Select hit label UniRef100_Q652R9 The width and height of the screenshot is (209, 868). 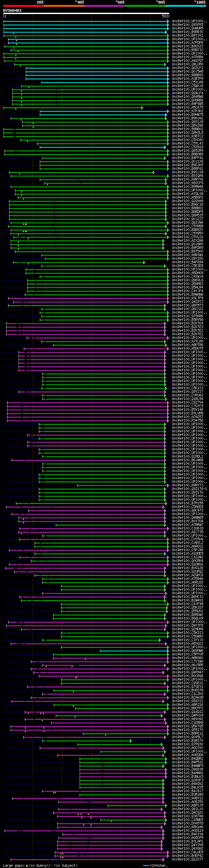pyautogui.click(x=187, y=151)
